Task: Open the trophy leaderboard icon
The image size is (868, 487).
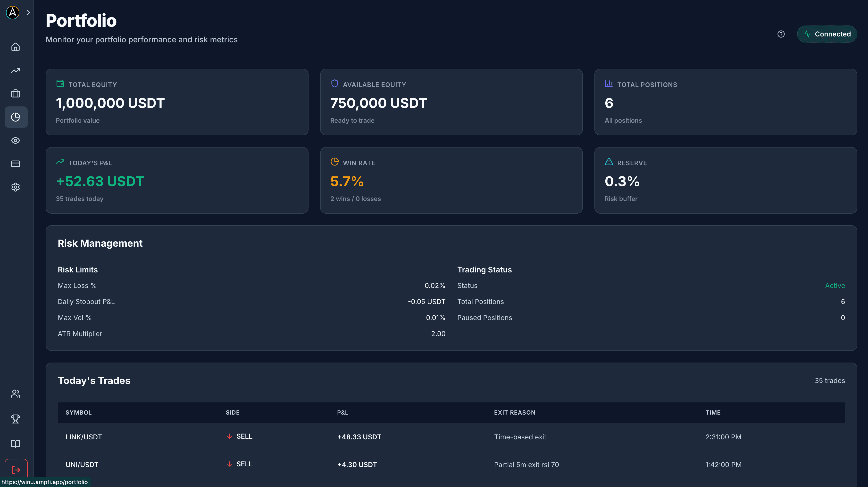Action: click(x=16, y=419)
